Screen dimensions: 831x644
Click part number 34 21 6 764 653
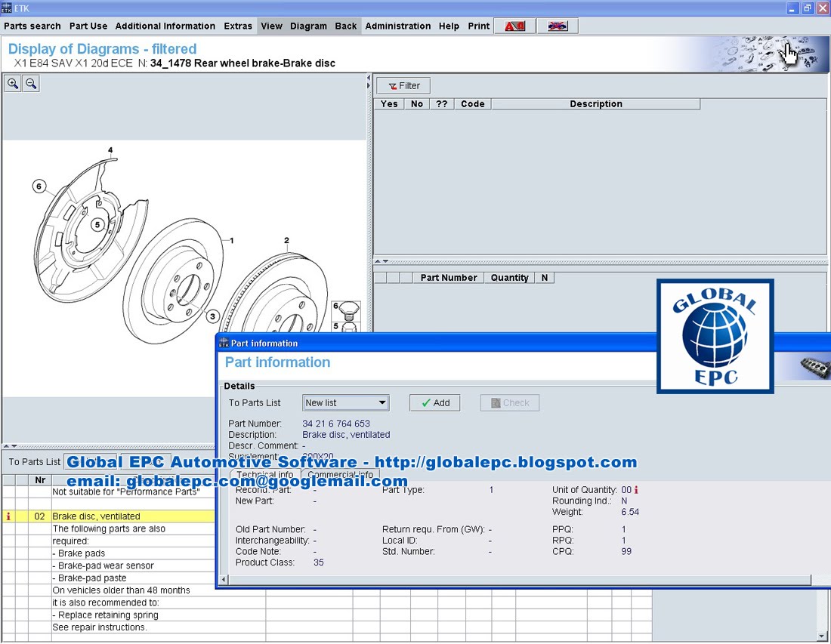point(336,424)
